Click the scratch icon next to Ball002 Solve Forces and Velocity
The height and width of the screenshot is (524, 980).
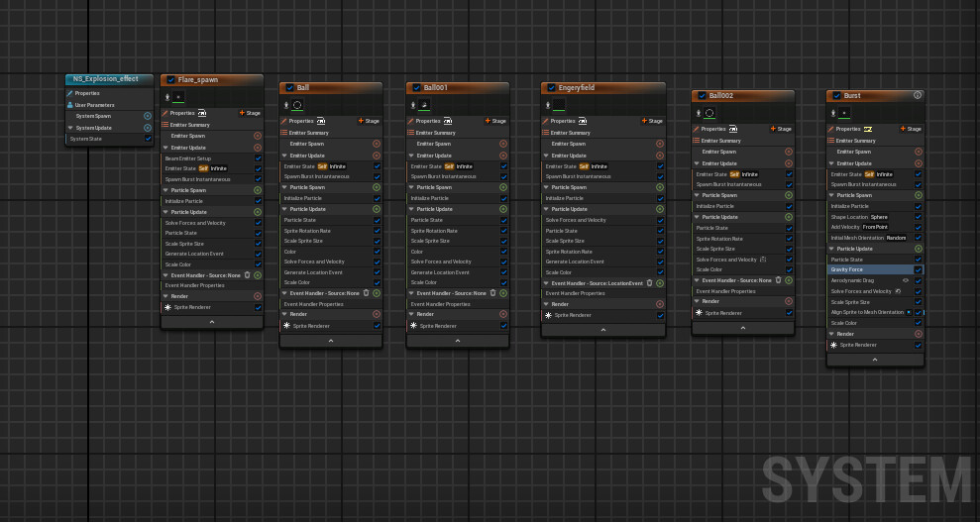tap(763, 260)
